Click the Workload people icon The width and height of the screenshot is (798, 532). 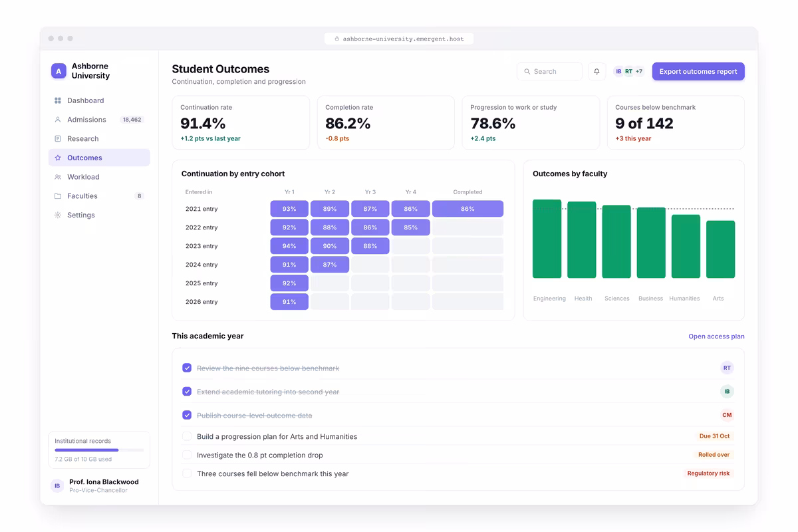(58, 177)
